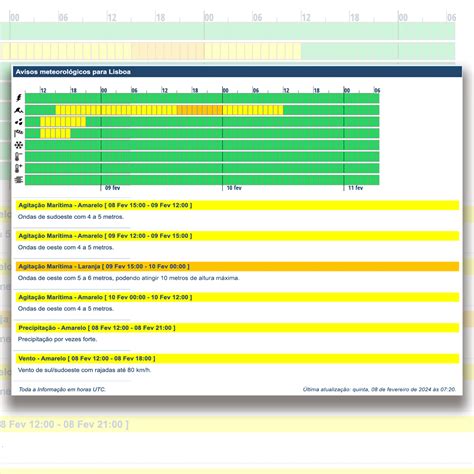Click the Toda a informação em horas UTC note
Viewport: 474px width, 474px height.
[62, 389]
